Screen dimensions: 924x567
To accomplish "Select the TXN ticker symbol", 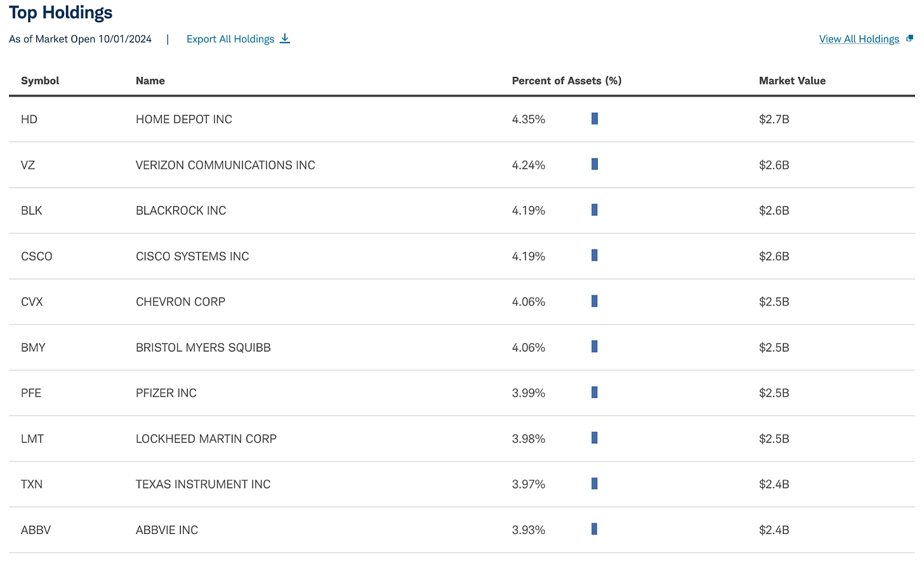I will (x=32, y=484).
